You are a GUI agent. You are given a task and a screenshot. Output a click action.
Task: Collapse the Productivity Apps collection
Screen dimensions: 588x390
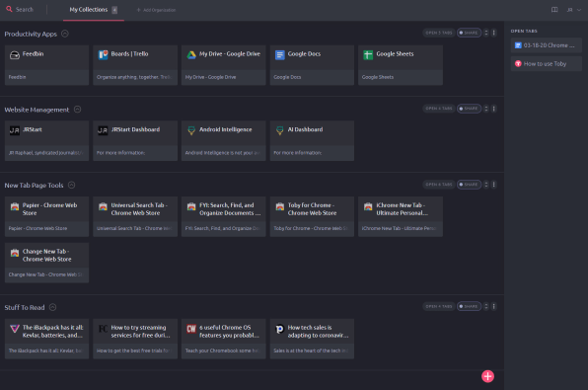(65, 34)
